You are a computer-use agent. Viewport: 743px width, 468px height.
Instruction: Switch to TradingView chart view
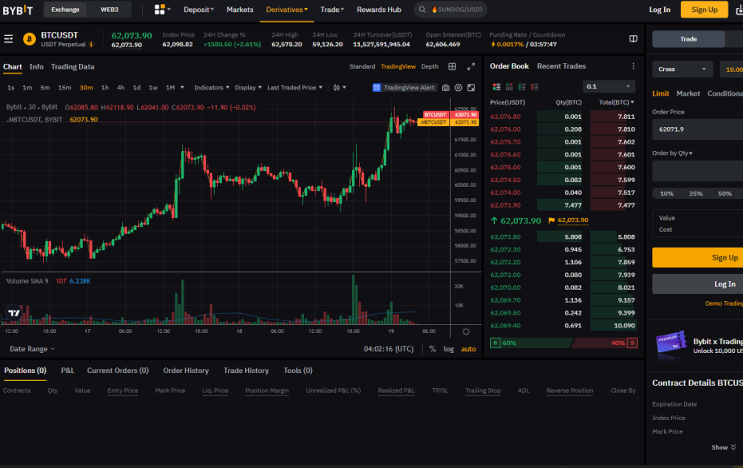398,67
